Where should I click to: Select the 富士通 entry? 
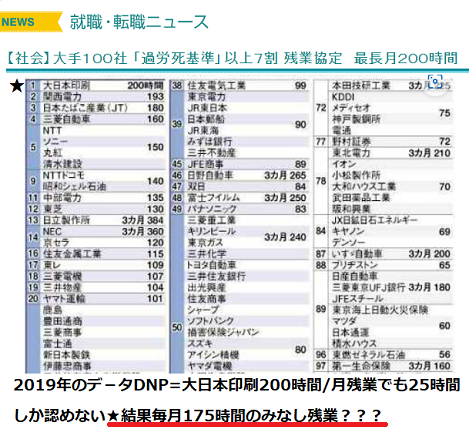(x=57, y=344)
